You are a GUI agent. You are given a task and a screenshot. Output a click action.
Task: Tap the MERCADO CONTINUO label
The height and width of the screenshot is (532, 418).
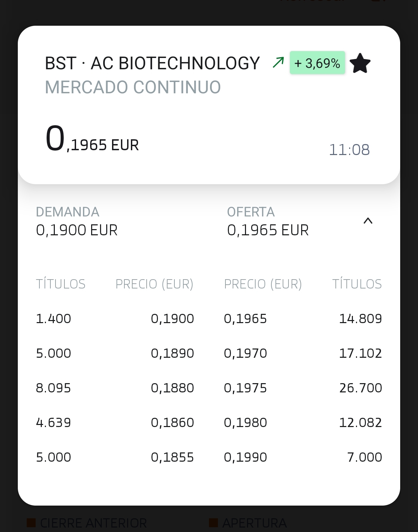[x=133, y=87]
